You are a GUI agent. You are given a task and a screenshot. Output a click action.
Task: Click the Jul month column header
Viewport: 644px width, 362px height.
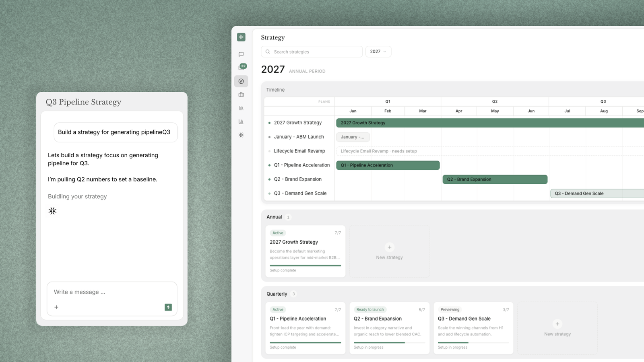click(567, 111)
